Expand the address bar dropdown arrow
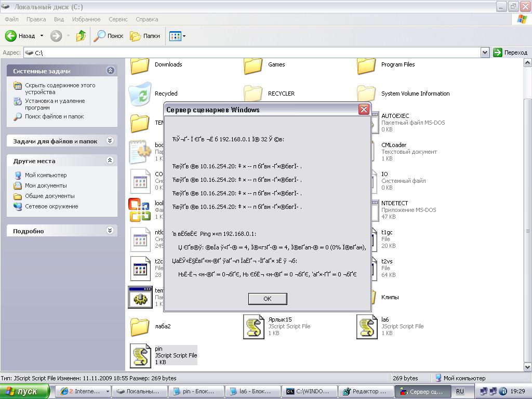This screenshot has height=399, width=532. click(485, 52)
